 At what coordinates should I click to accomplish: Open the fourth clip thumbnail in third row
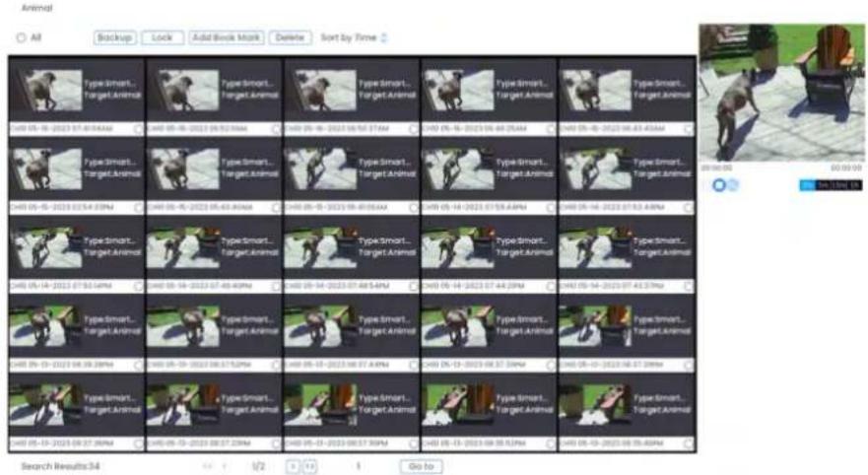coord(459,247)
